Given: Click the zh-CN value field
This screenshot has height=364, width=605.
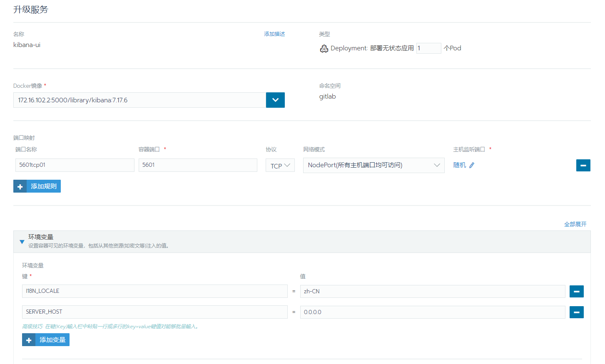Looking at the screenshot, I should (x=432, y=291).
